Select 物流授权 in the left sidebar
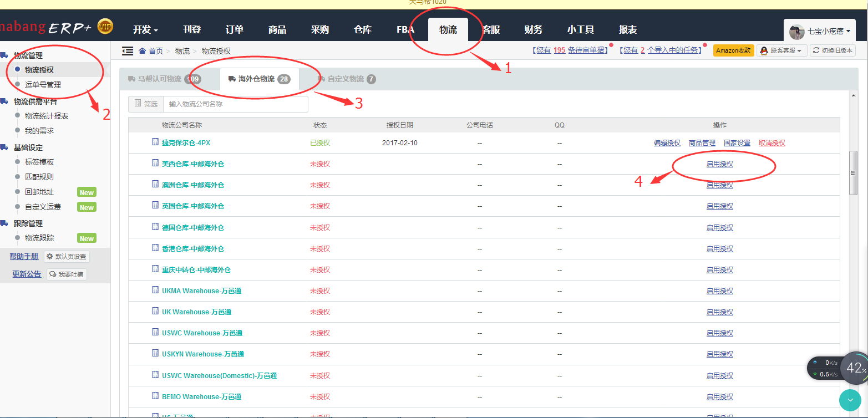 click(x=39, y=70)
